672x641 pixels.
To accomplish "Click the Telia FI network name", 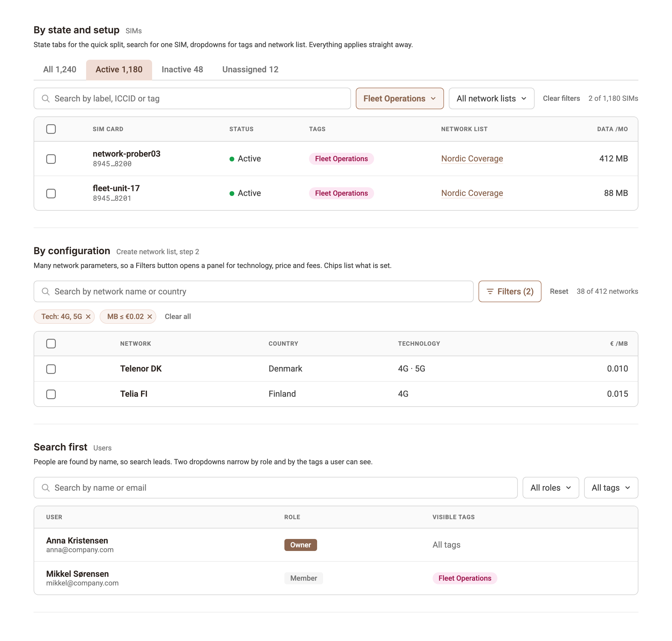I will pyautogui.click(x=133, y=394).
